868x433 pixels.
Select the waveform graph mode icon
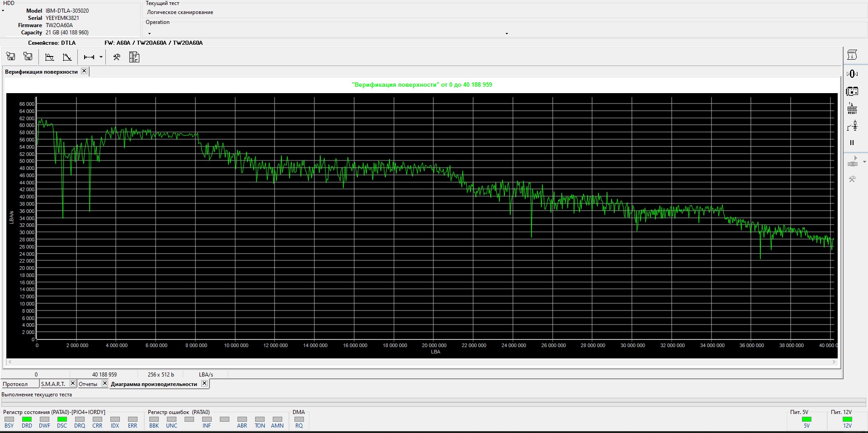(x=50, y=57)
